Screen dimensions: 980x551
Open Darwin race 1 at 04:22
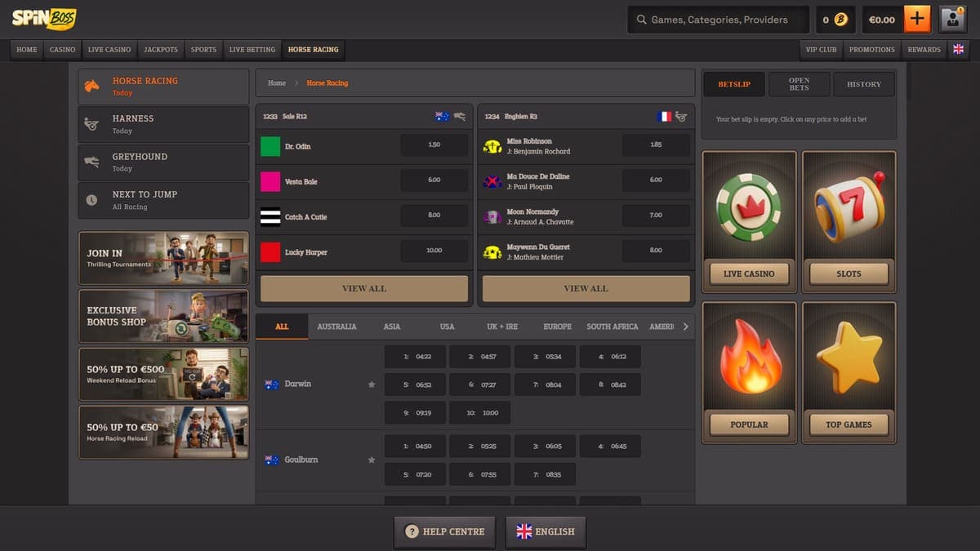point(415,357)
